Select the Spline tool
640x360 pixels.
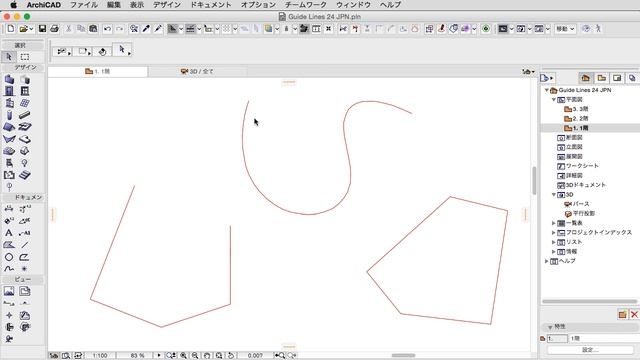(x=9, y=269)
